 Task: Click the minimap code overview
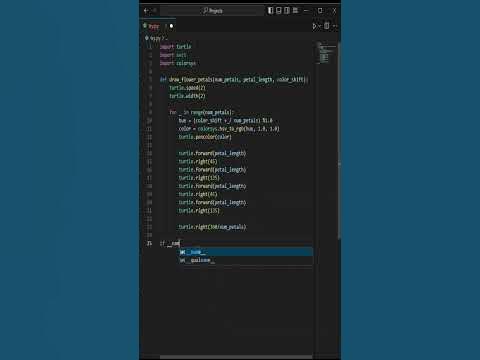327,53
